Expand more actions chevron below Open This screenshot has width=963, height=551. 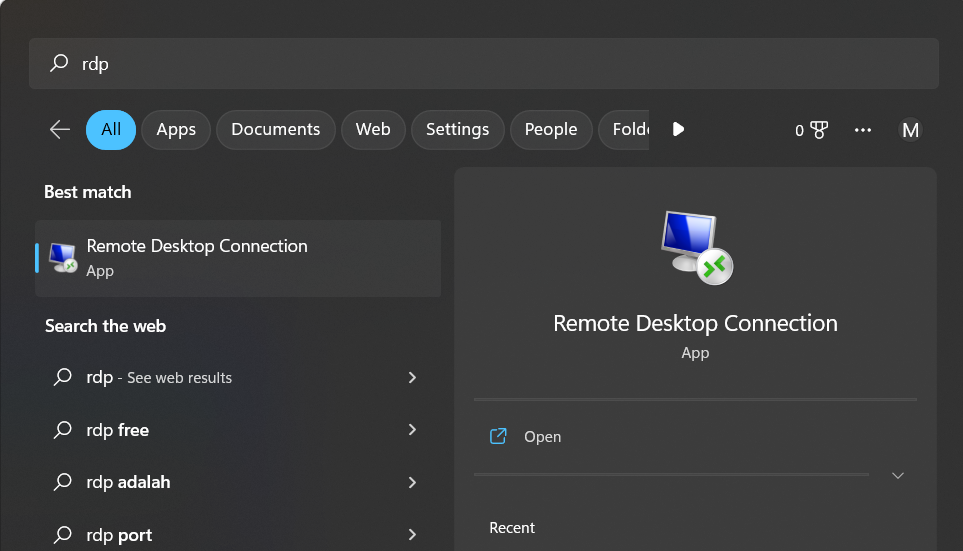897,475
